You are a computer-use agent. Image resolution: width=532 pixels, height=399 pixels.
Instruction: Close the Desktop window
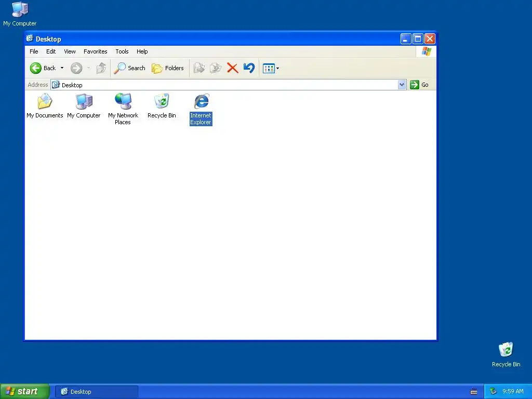430,39
